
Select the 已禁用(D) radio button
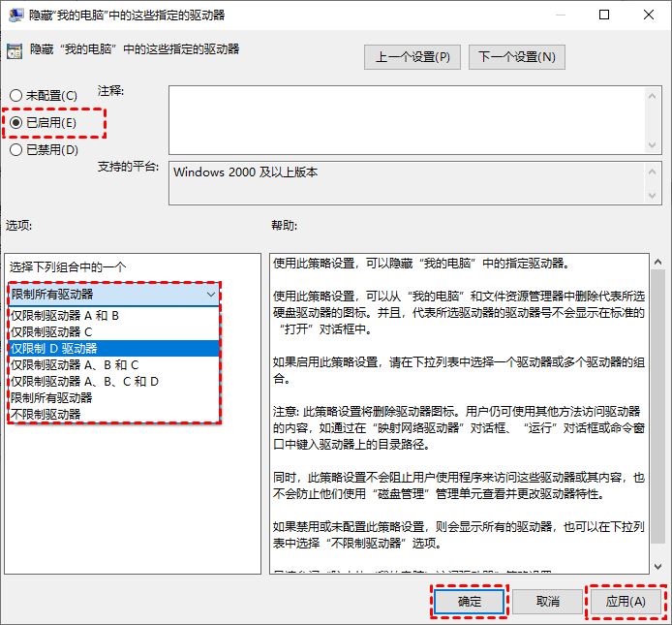tap(16, 150)
